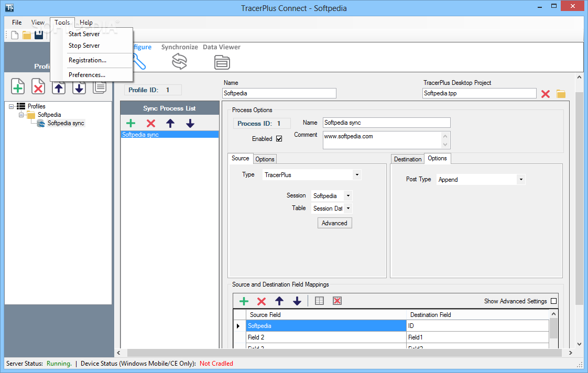588x373 pixels.
Task: Open the Data Viewer icon
Action: (222, 62)
